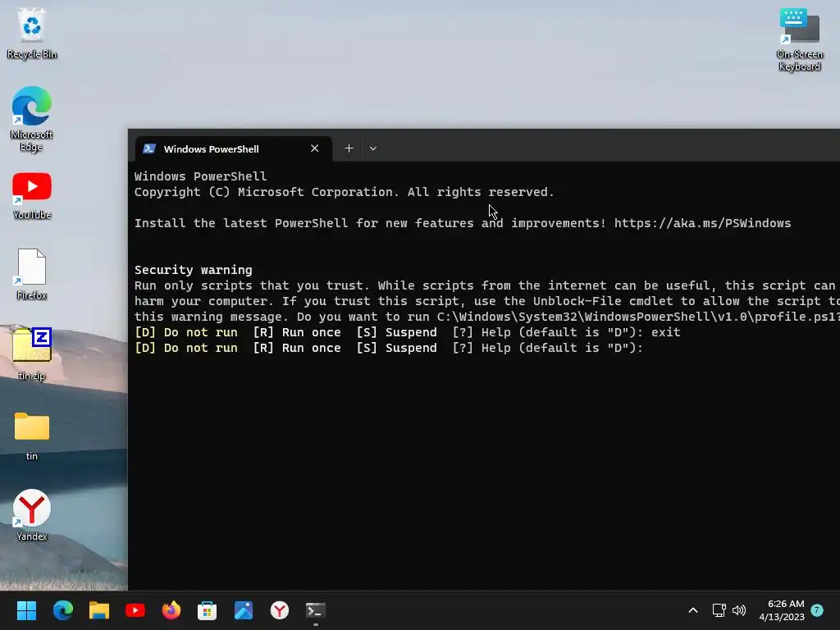The height and width of the screenshot is (630, 840).
Task: Click the typed "exit" text
Action: (x=666, y=332)
